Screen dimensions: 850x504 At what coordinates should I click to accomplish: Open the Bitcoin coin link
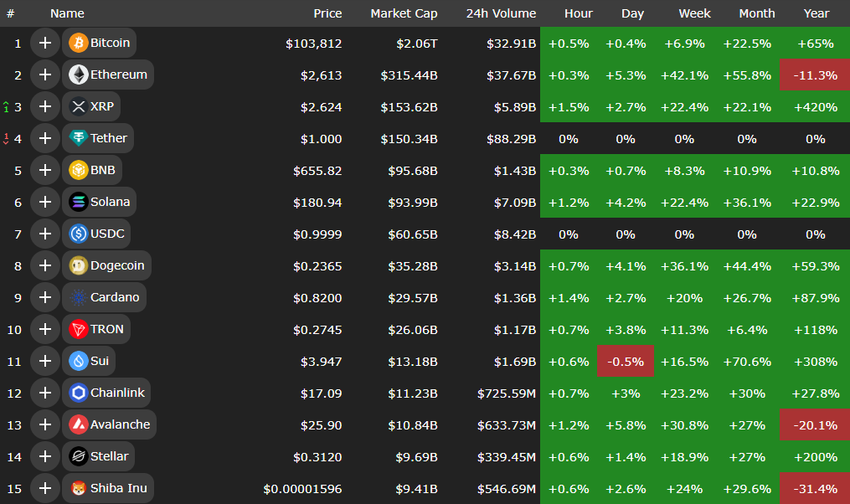[x=99, y=43]
